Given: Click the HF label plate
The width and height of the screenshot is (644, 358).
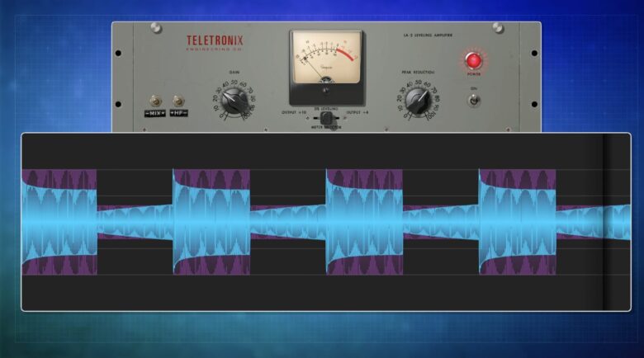Looking at the screenshot, I should click(178, 113).
